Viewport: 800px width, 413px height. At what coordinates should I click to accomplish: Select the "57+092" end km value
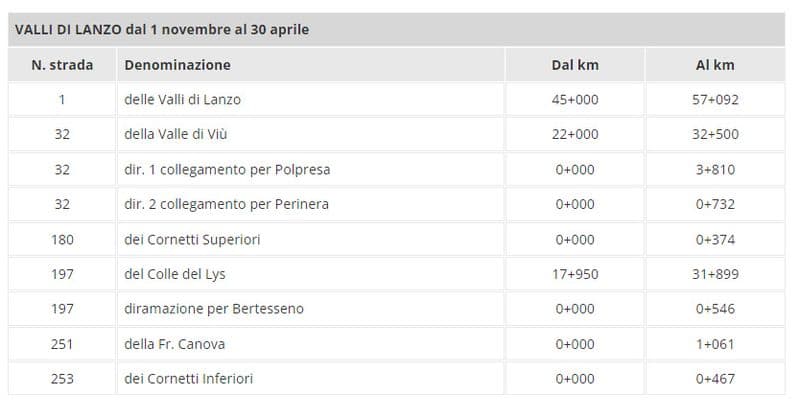click(715, 100)
